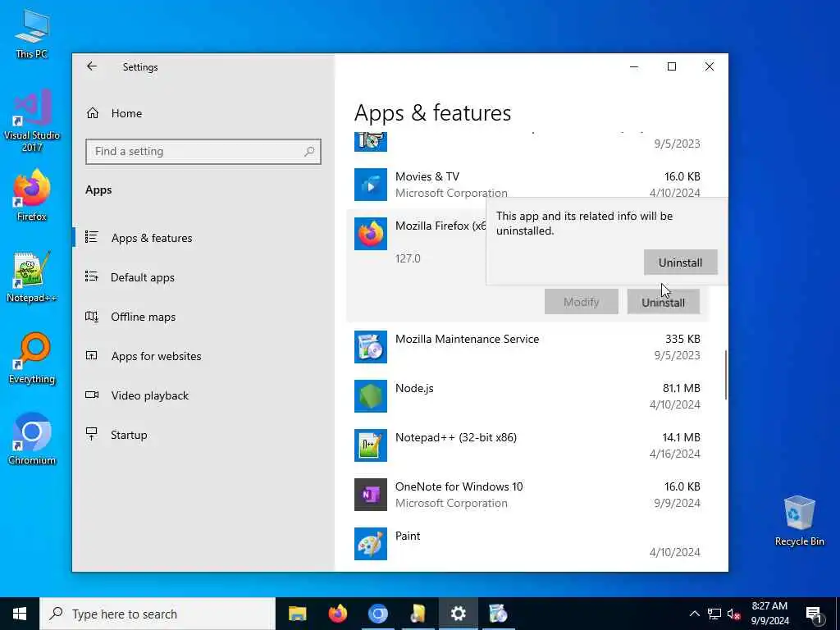Click the Movies & TV app icon
Image resolution: width=840 pixels, height=630 pixels.
pos(371,185)
